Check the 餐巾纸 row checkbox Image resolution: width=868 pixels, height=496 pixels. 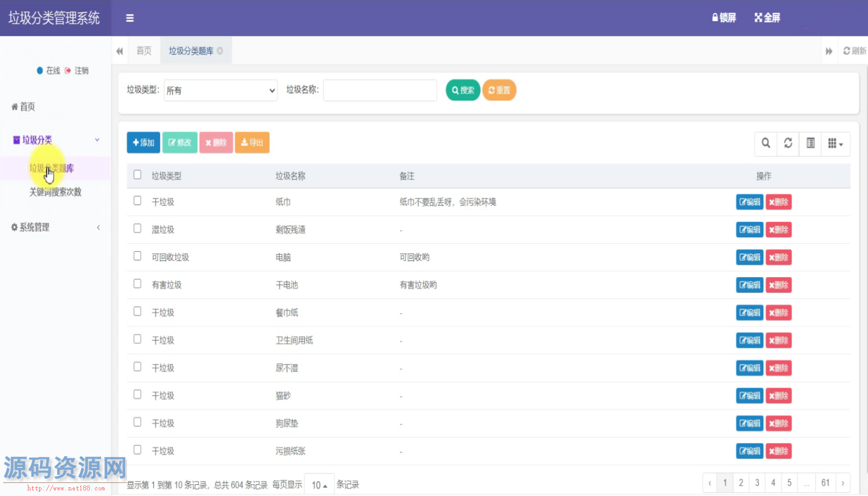(x=138, y=311)
